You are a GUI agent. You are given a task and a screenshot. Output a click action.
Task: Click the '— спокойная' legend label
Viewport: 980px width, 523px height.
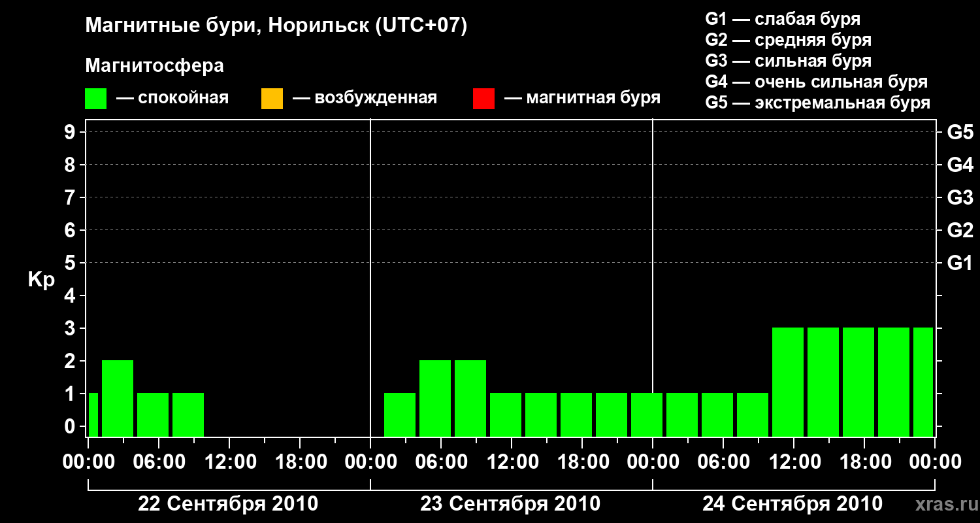[x=172, y=98]
